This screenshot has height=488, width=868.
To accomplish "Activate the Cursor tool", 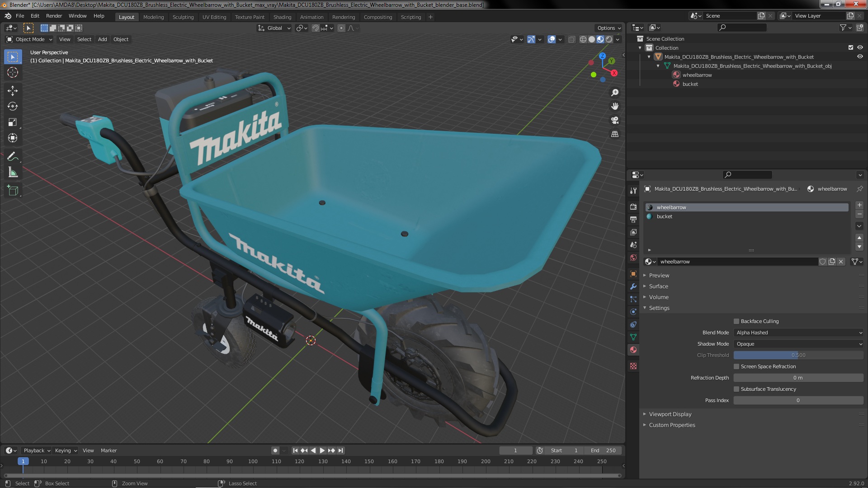I will coord(13,72).
